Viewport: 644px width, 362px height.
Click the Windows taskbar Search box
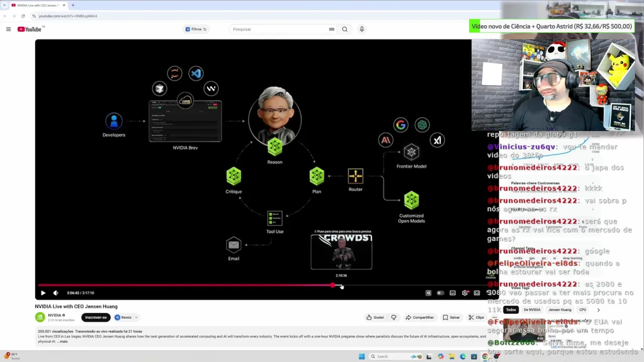396,356
